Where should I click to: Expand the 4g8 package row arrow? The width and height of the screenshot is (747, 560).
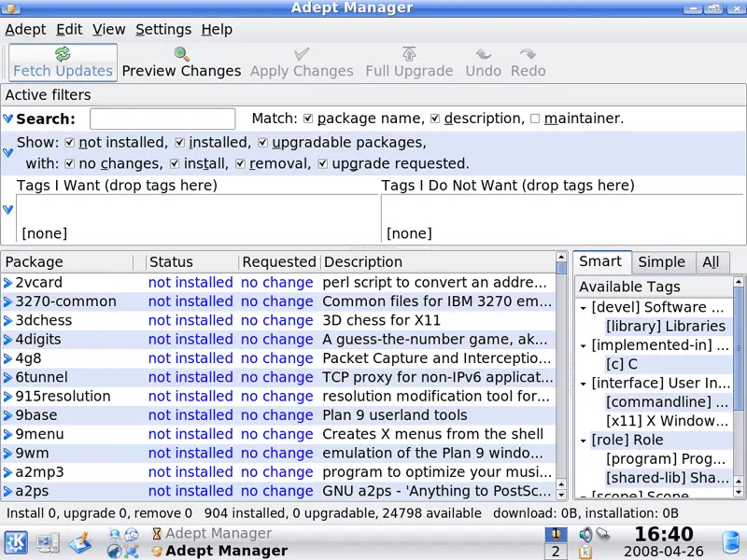[7, 358]
